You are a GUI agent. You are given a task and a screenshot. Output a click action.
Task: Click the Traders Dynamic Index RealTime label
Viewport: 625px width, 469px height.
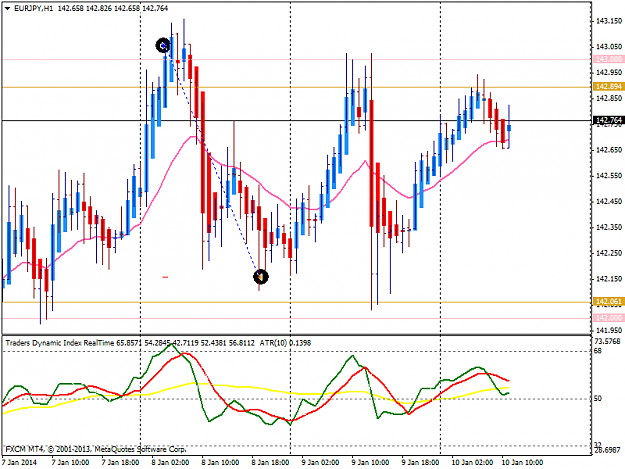click(60, 343)
